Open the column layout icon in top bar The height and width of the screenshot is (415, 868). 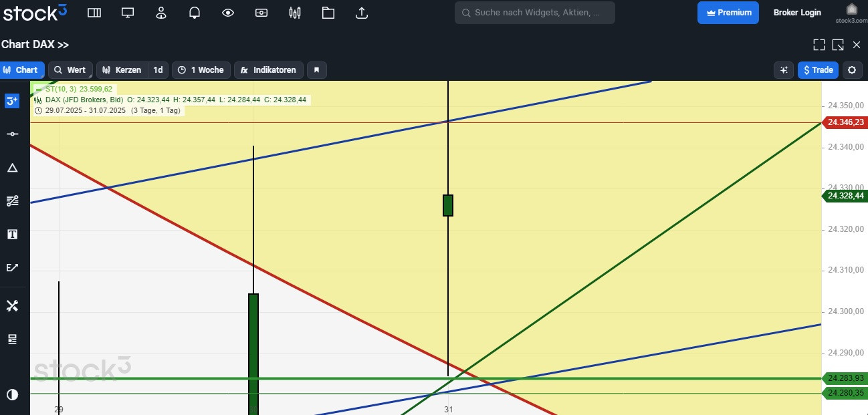click(x=94, y=13)
